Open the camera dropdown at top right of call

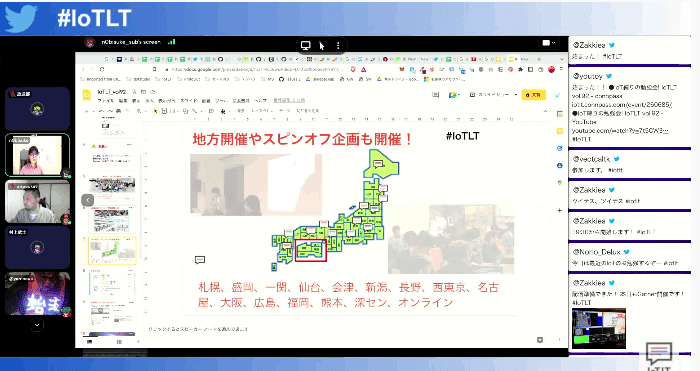549,43
